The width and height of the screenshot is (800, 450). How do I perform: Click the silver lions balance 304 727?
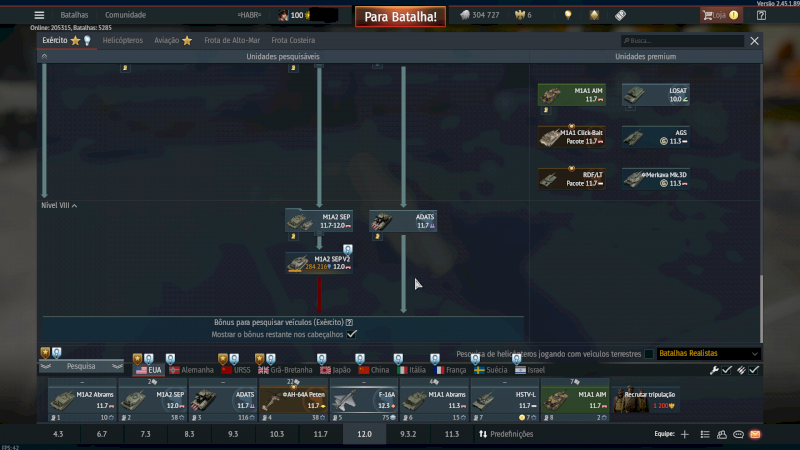point(480,15)
